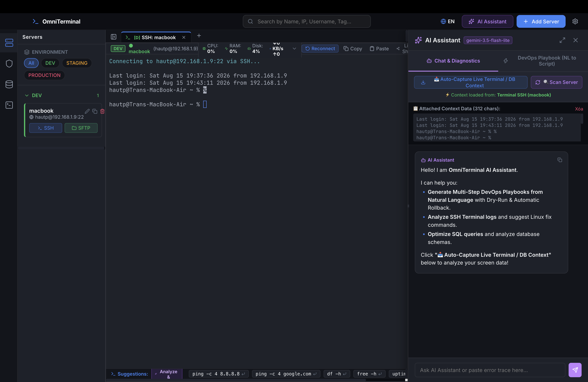Click the Analyze & suggestion button
The height and width of the screenshot is (382, 588).
pyautogui.click(x=167, y=374)
